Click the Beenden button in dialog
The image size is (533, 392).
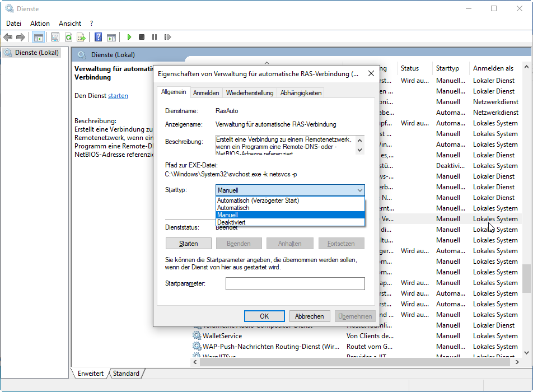[x=239, y=244]
